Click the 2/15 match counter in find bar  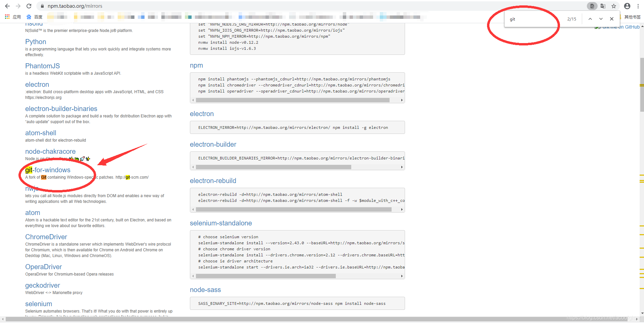point(571,19)
